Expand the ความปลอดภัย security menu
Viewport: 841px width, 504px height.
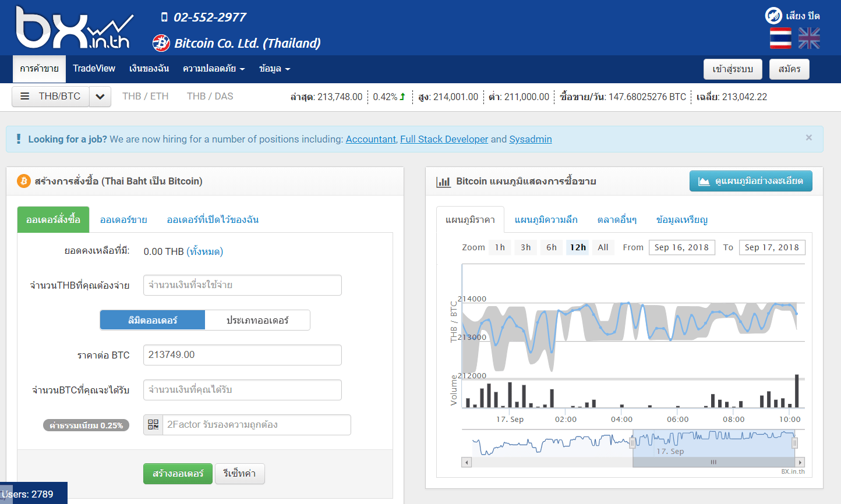tap(214, 69)
